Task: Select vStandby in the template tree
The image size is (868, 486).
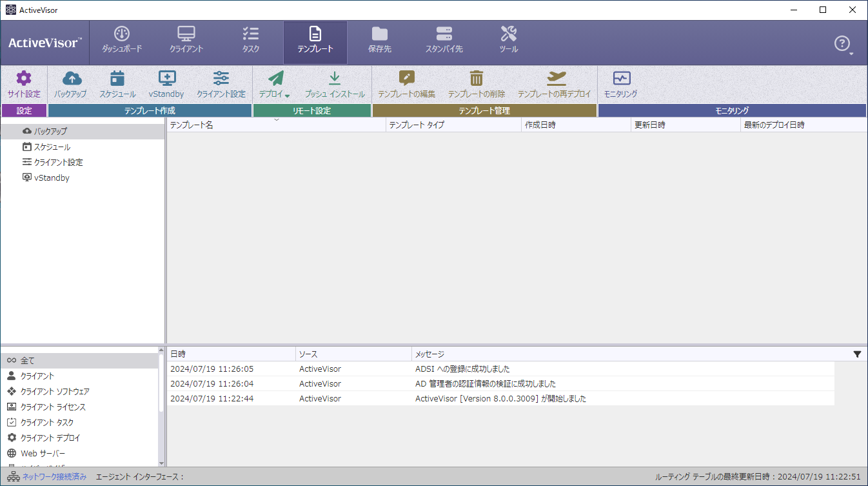Action: click(83, 177)
